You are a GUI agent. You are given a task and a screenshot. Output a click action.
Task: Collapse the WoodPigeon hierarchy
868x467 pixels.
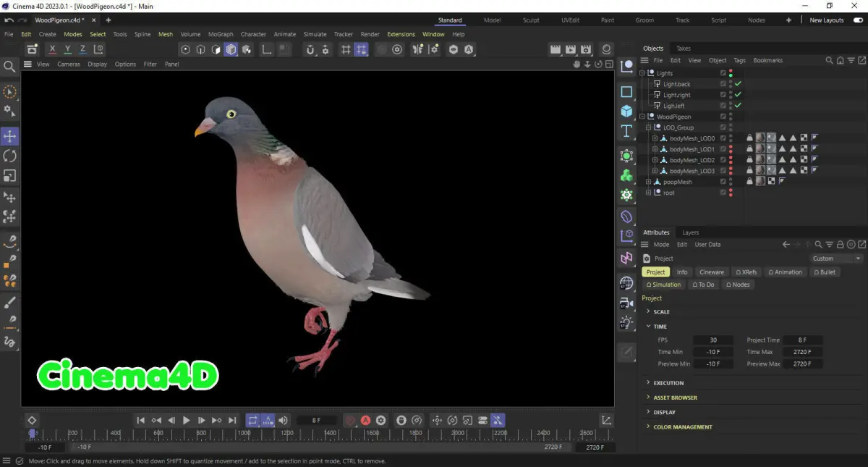[642, 117]
